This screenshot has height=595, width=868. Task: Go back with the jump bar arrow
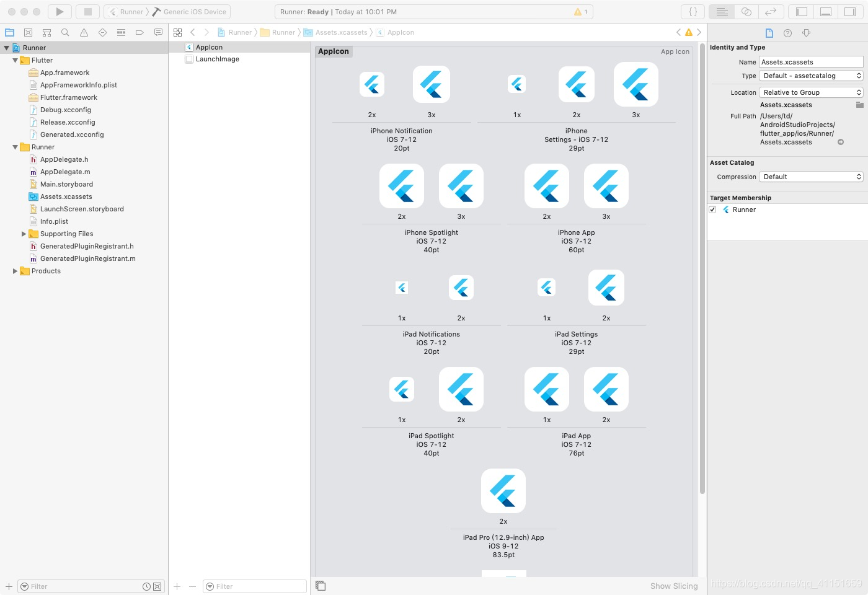pos(193,32)
